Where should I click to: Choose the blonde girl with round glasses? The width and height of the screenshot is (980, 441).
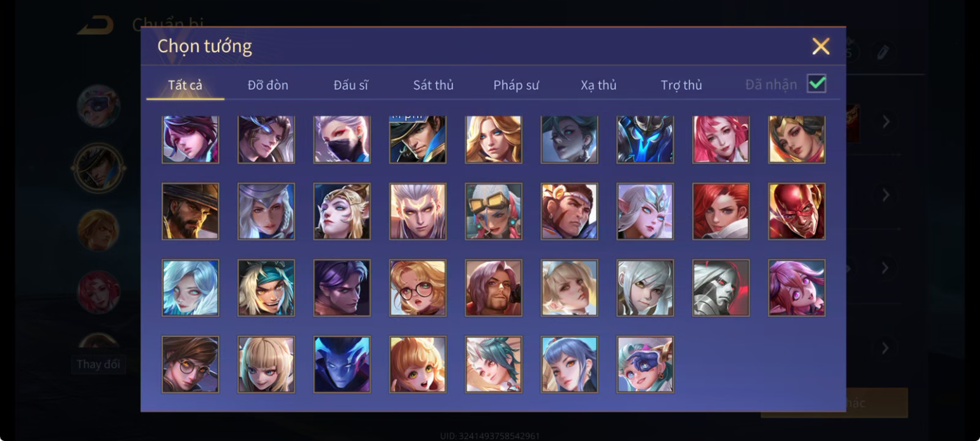coord(418,287)
